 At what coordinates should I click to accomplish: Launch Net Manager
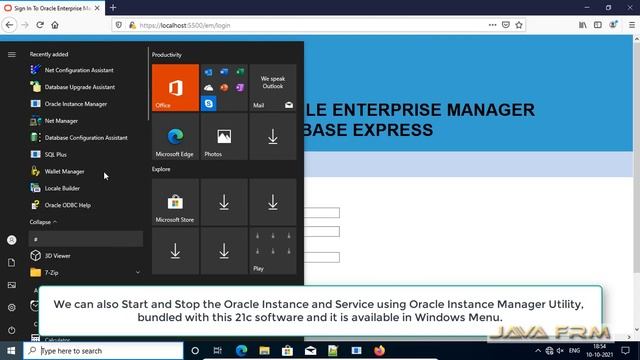click(54, 121)
